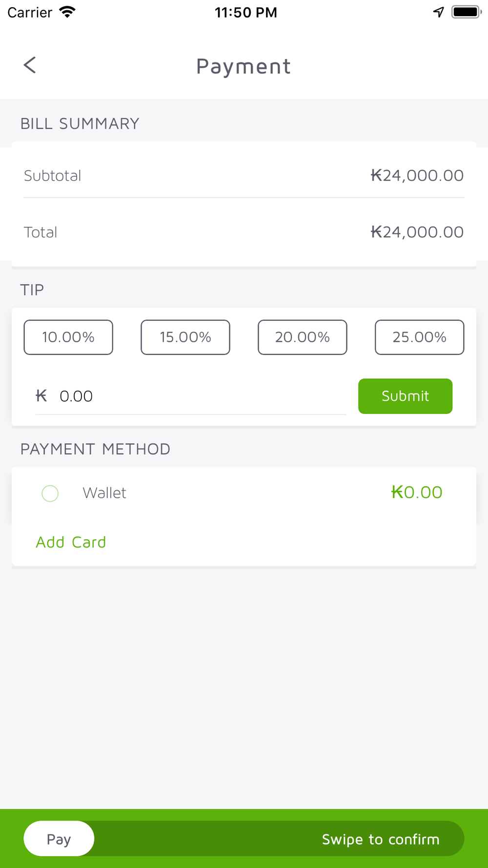The height and width of the screenshot is (868, 488).
Task: Choose the 10.00% tip option
Action: [x=68, y=337]
